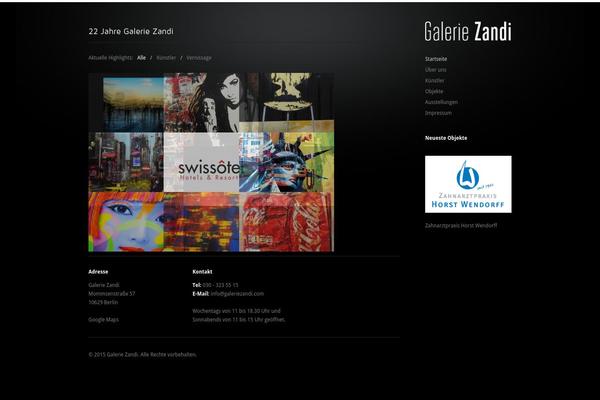
Task: Click the Mommsenstraße 57 address line
Action: (x=112, y=294)
